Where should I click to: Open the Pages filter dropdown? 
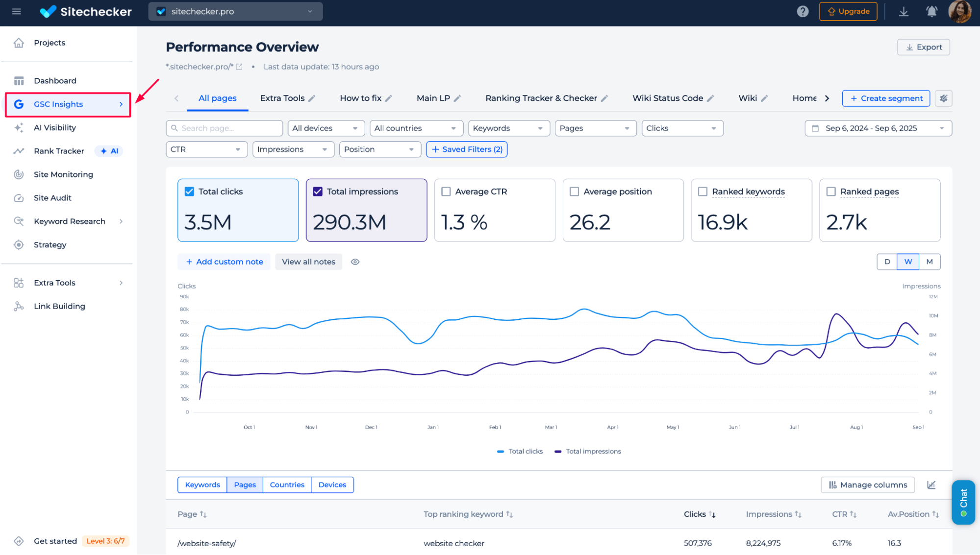point(596,128)
